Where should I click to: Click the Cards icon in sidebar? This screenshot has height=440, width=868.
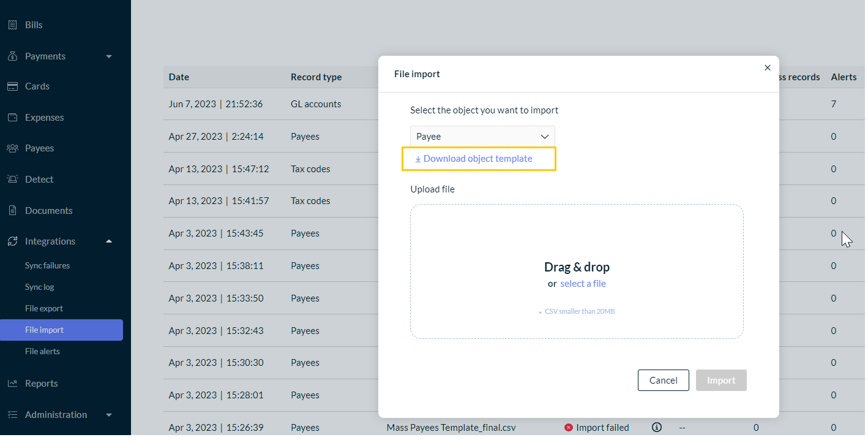12,86
